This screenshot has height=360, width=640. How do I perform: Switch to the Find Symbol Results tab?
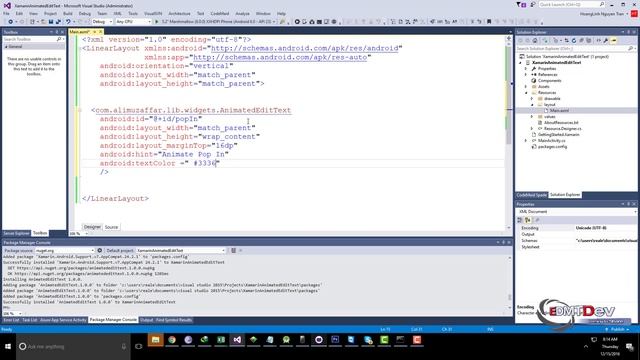pyautogui.click(x=173, y=320)
